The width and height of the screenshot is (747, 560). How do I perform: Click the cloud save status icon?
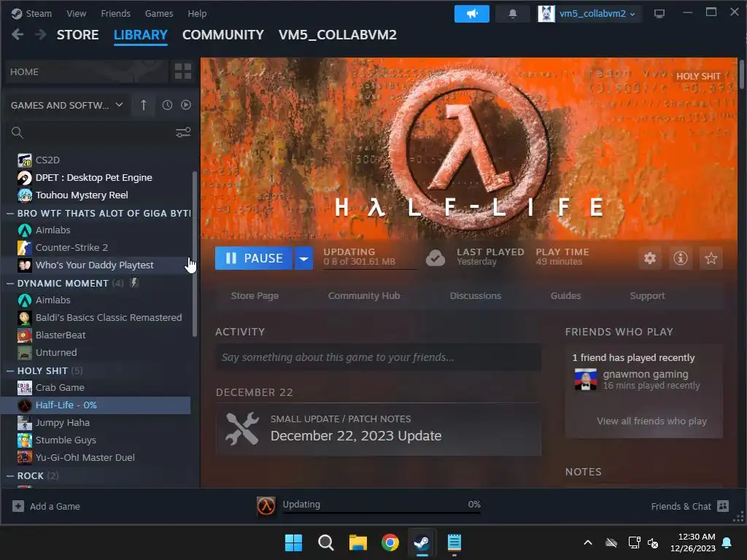[x=436, y=258]
